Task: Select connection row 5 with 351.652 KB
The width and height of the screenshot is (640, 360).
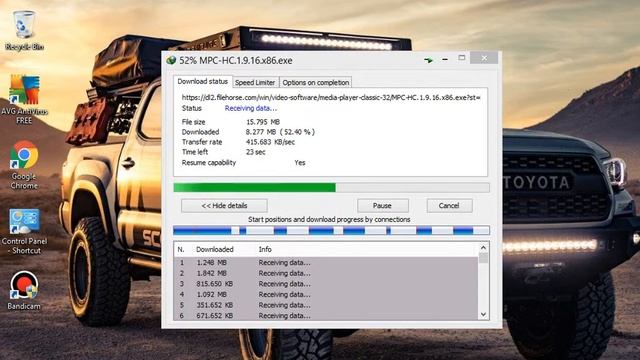Action: pos(326,305)
